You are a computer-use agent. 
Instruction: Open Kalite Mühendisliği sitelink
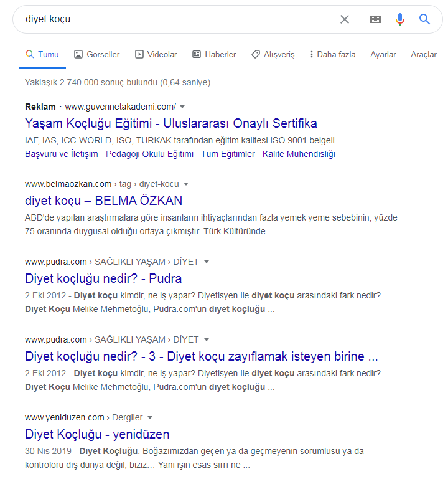299,154
